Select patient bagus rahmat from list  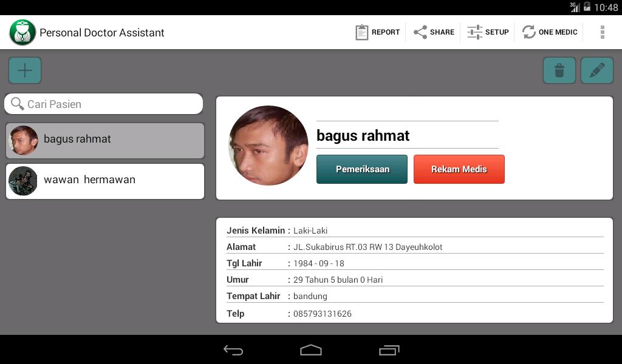pyautogui.click(x=105, y=140)
